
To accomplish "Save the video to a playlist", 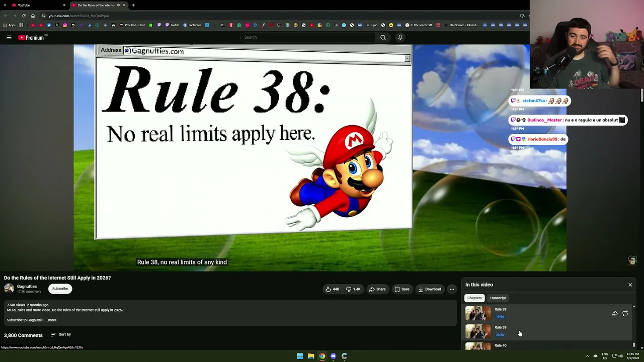I will pyautogui.click(x=401, y=289).
